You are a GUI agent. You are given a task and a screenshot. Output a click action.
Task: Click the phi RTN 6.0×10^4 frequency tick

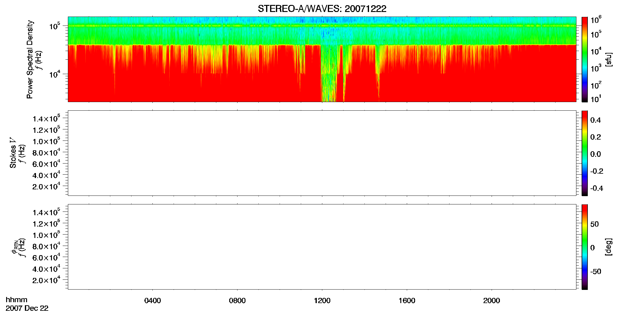(x=46, y=257)
